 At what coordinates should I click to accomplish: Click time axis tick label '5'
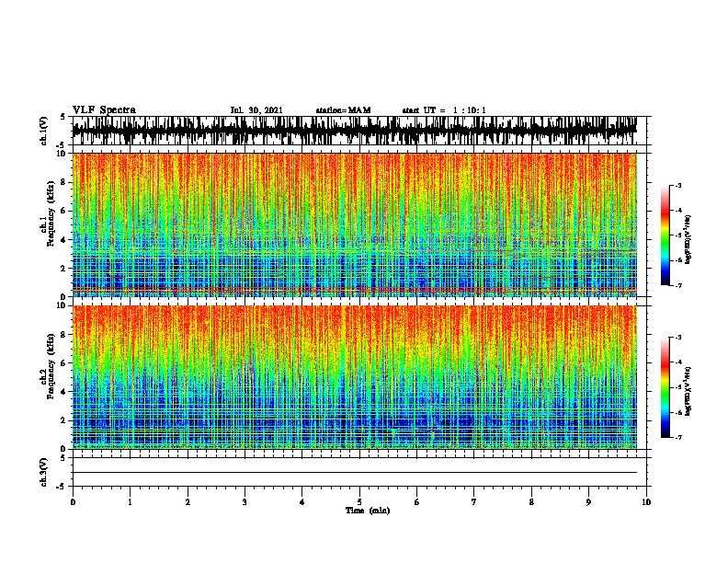tap(359, 502)
